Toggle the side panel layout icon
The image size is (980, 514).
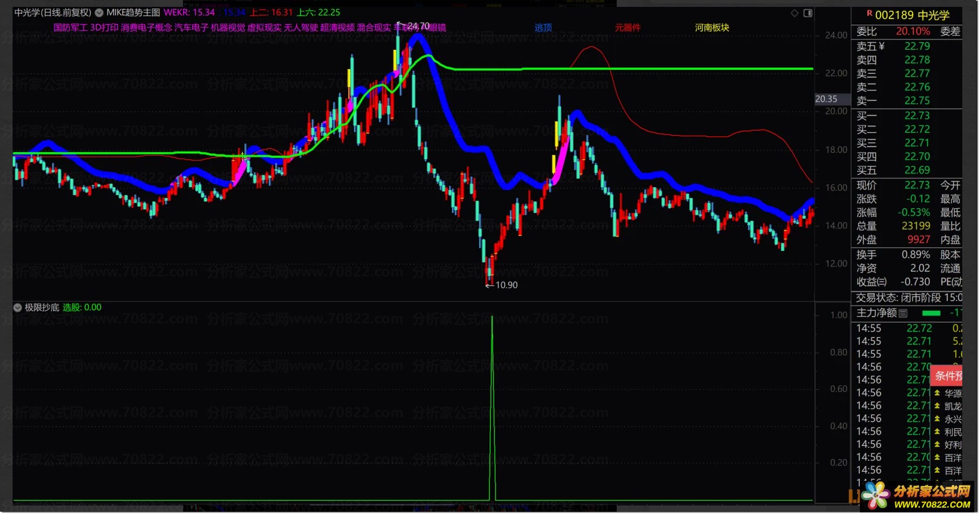[x=808, y=13]
